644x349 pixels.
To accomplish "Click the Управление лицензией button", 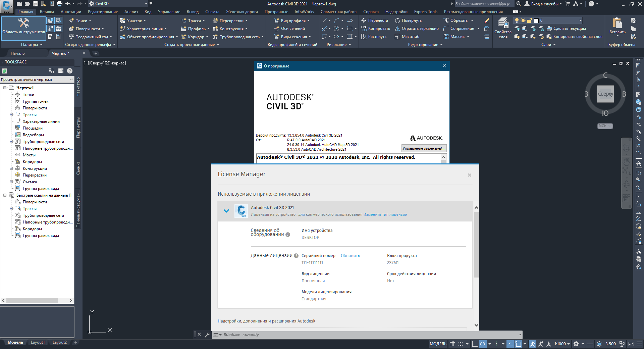I will [424, 148].
